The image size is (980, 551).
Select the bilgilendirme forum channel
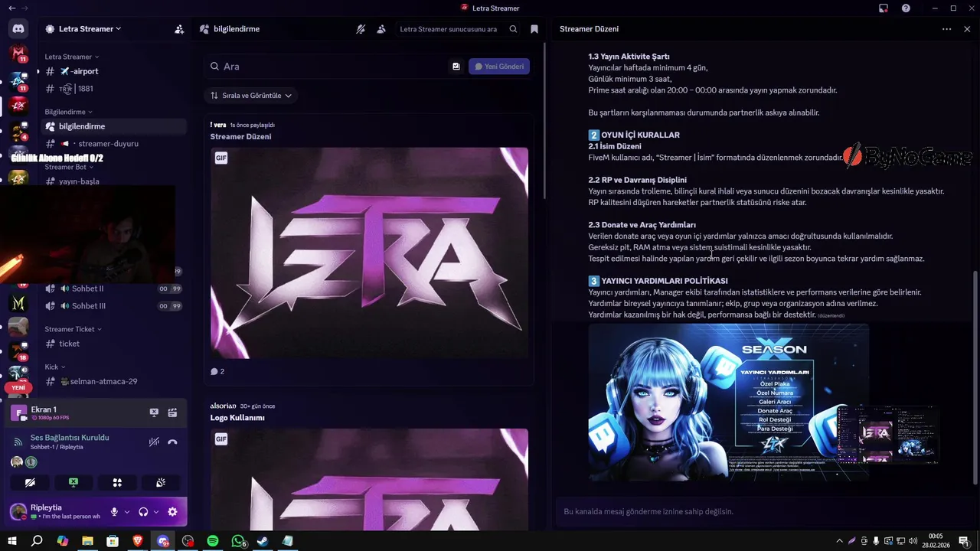coord(113,126)
